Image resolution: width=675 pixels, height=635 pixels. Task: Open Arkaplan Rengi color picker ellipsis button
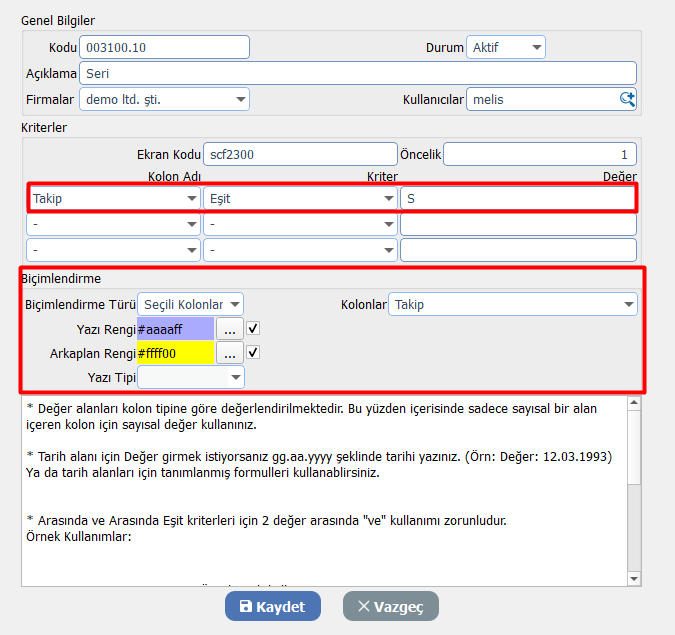click(x=230, y=353)
